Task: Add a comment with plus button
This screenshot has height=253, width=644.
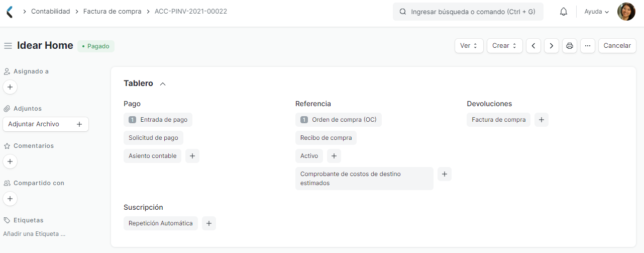Action: (10, 161)
